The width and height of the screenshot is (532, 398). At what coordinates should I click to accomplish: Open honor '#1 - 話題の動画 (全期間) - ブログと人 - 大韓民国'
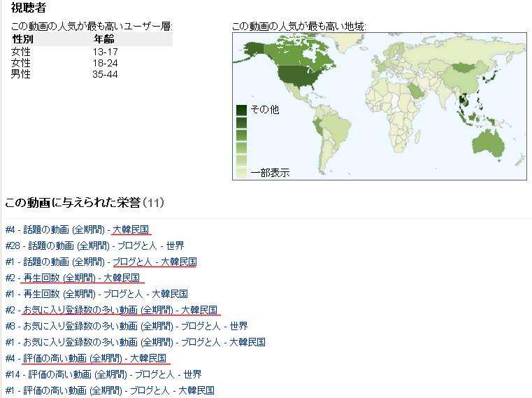(101, 262)
